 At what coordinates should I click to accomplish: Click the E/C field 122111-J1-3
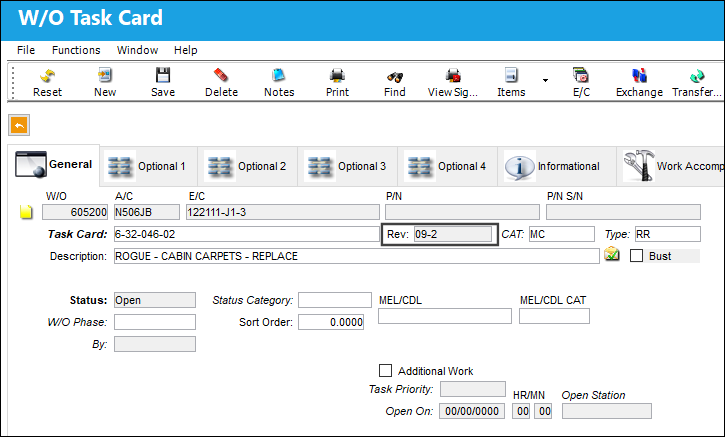click(283, 212)
